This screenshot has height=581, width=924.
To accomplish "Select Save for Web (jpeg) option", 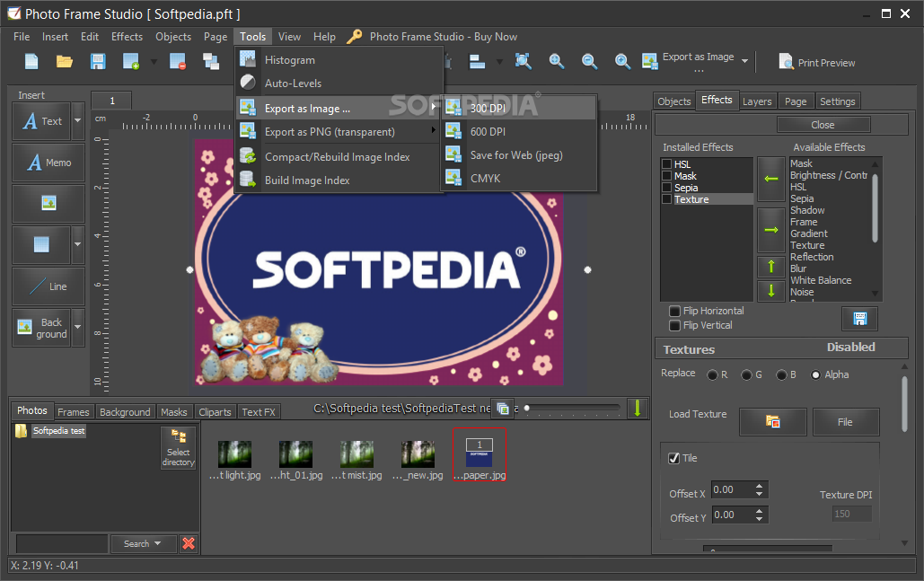I will [519, 155].
